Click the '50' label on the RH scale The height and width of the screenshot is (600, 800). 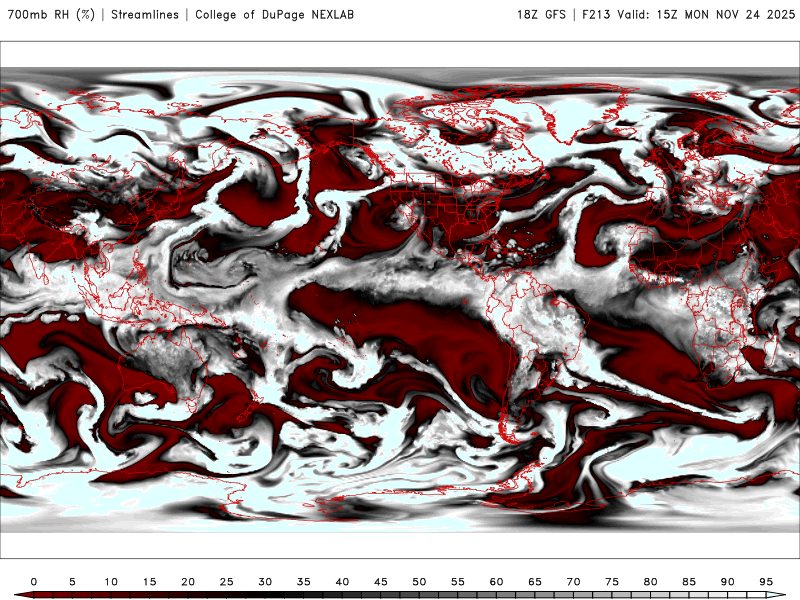tap(419, 582)
